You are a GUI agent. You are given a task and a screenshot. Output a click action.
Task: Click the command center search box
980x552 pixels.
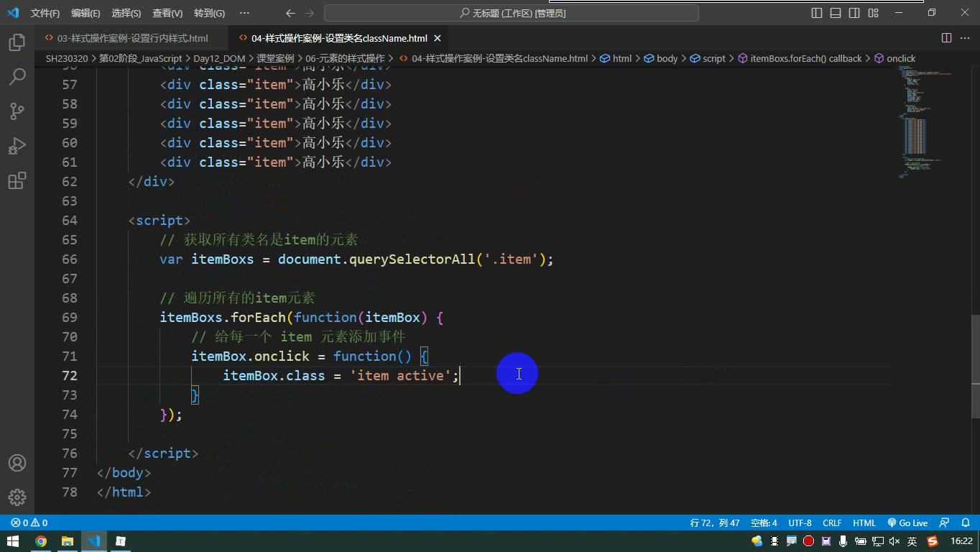coord(512,13)
